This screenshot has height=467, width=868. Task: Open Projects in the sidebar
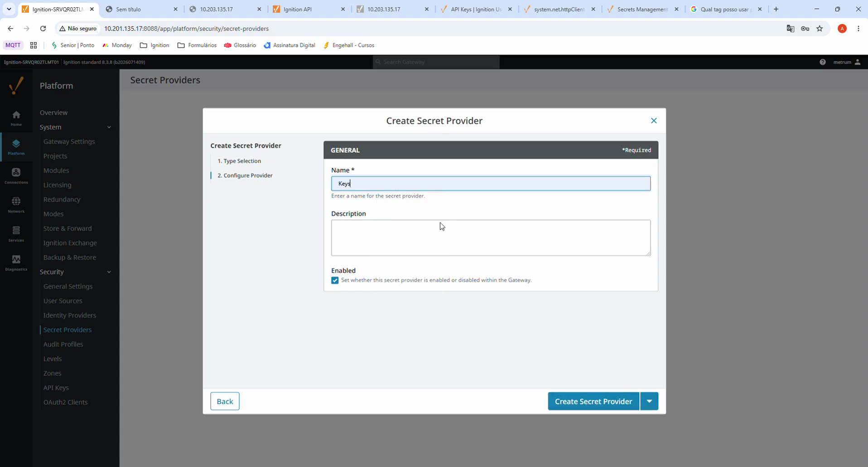55,156
